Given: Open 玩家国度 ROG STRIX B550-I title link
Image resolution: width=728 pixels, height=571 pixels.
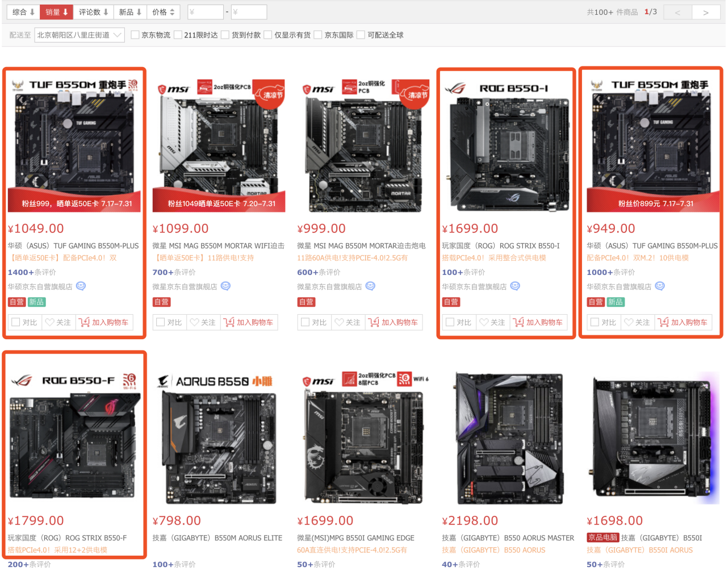Looking at the screenshot, I should coord(501,246).
